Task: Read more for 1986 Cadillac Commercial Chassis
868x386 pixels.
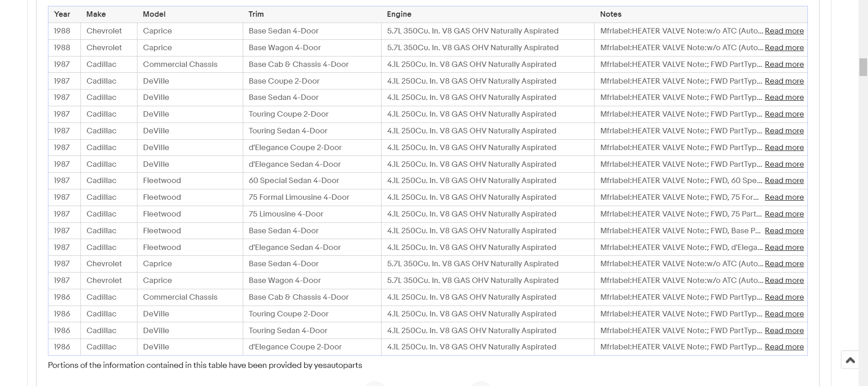Action: tap(784, 297)
